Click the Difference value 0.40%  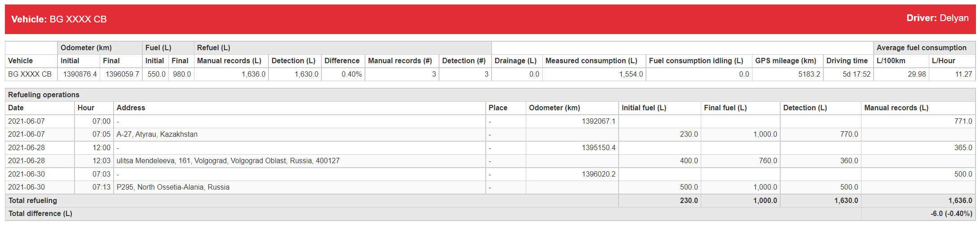pos(352,74)
